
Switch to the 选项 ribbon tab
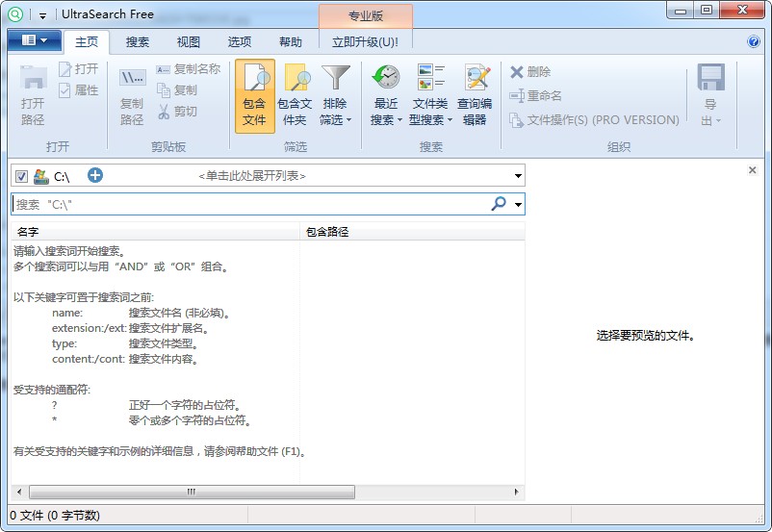[240, 42]
